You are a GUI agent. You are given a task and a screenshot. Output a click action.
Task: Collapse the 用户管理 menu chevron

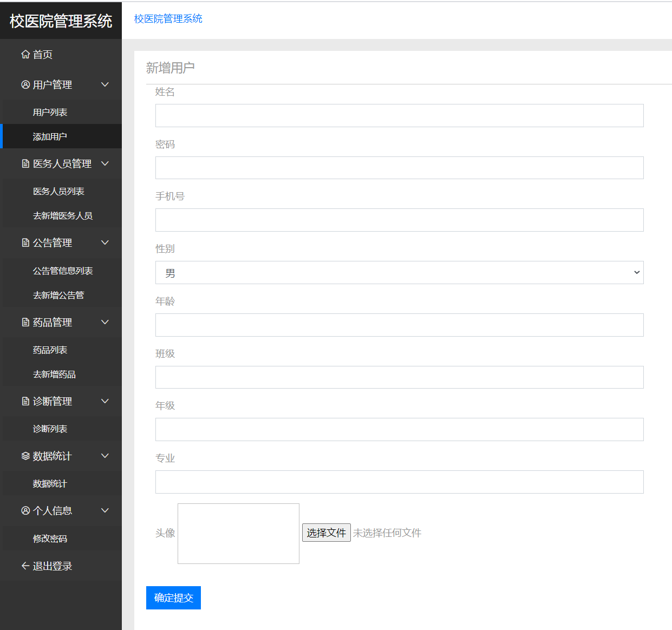pos(105,84)
